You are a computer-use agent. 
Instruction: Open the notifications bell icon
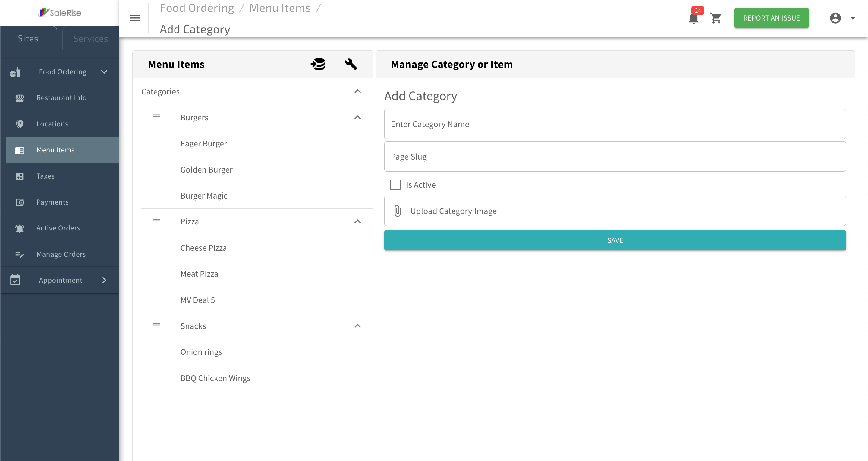pos(693,18)
